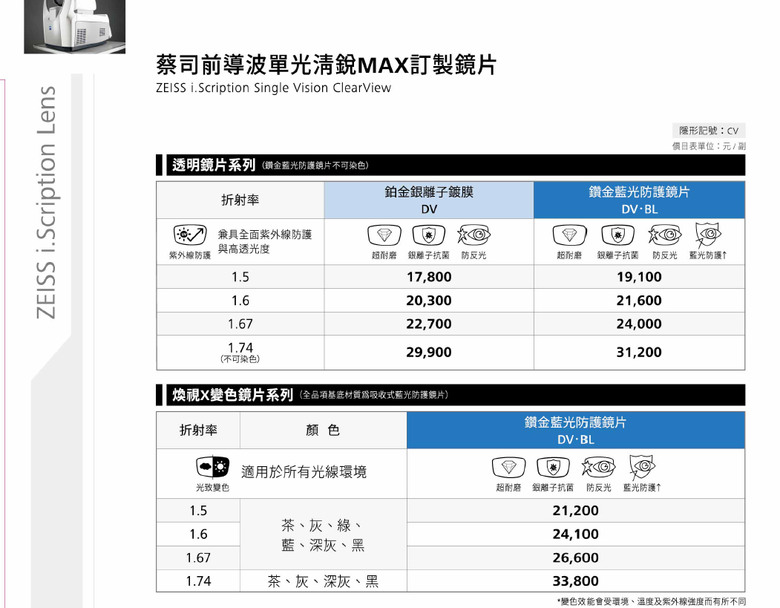Click the text 適用於所有光線環境

[x=304, y=472]
